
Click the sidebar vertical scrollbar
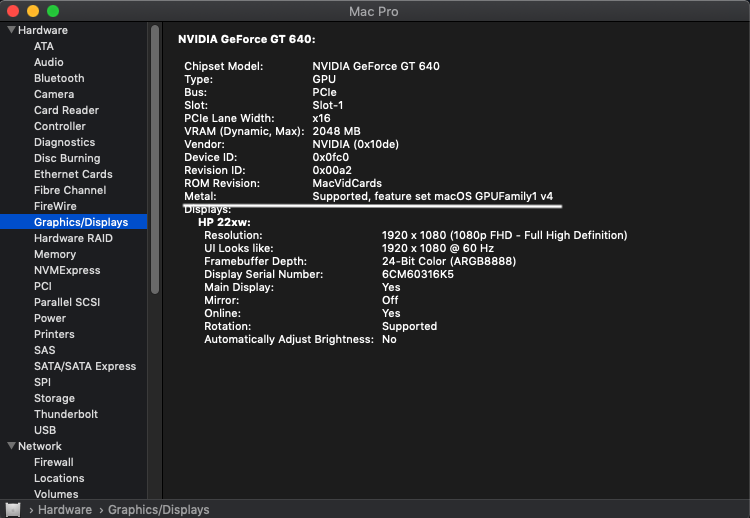tap(155, 160)
